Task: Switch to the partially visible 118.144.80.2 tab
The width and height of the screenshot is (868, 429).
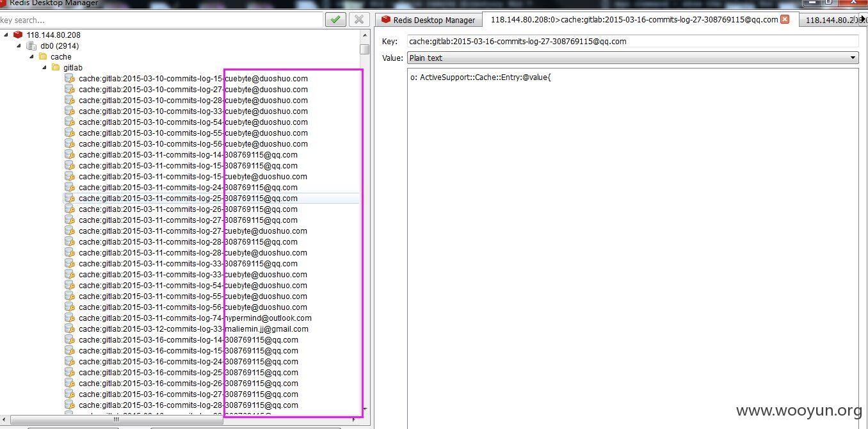Action: click(830, 20)
